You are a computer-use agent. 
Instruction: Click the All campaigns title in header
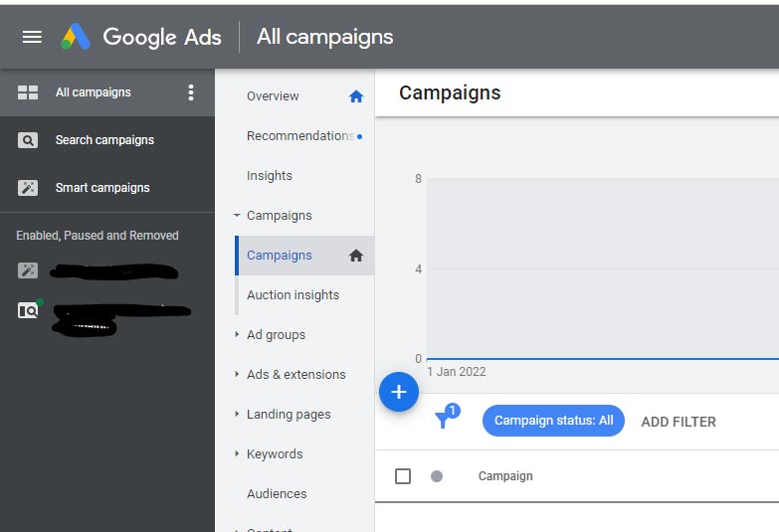point(325,37)
